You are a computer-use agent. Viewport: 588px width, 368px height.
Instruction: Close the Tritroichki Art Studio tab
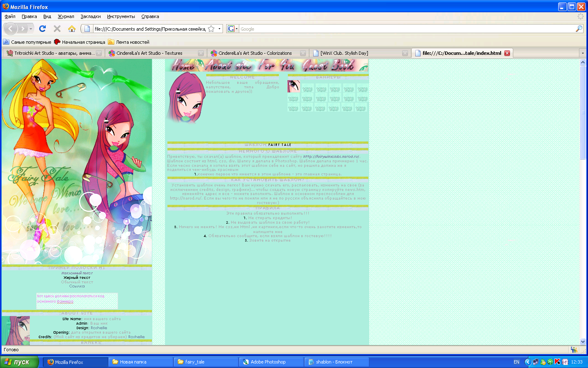pyautogui.click(x=99, y=53)
